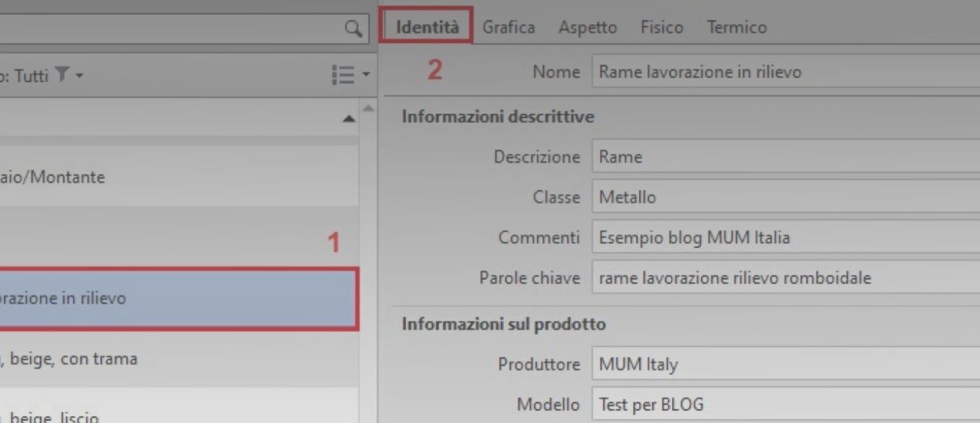This screenshot has height=423, width=980.
Task: Edit the Descrizione field containing Rame
Action: [740, 157]
